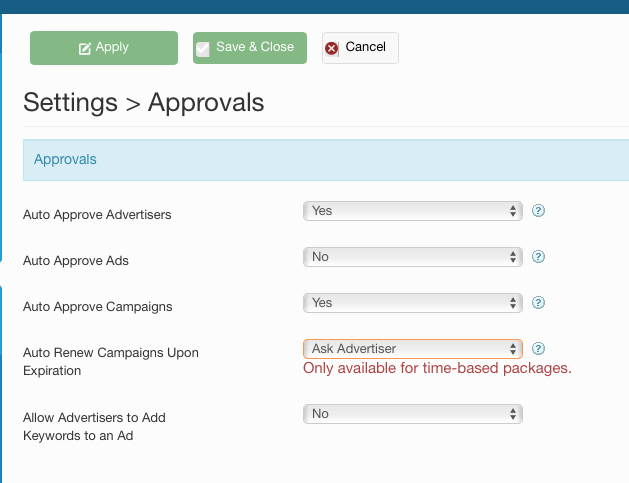Open the Auto Approve Advertisers dropdown
Image resolution: width=629 pixels, height=483 pixels.
click(x=412, y=211)
